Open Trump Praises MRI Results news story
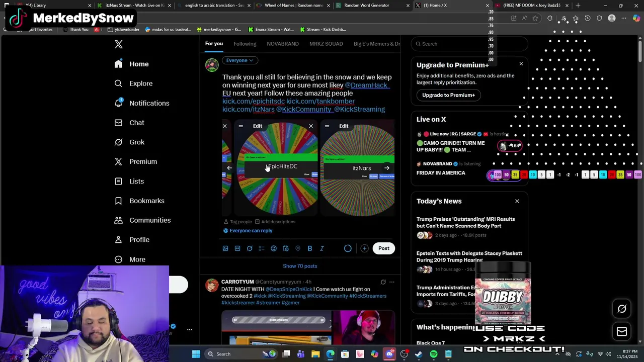 469,228
